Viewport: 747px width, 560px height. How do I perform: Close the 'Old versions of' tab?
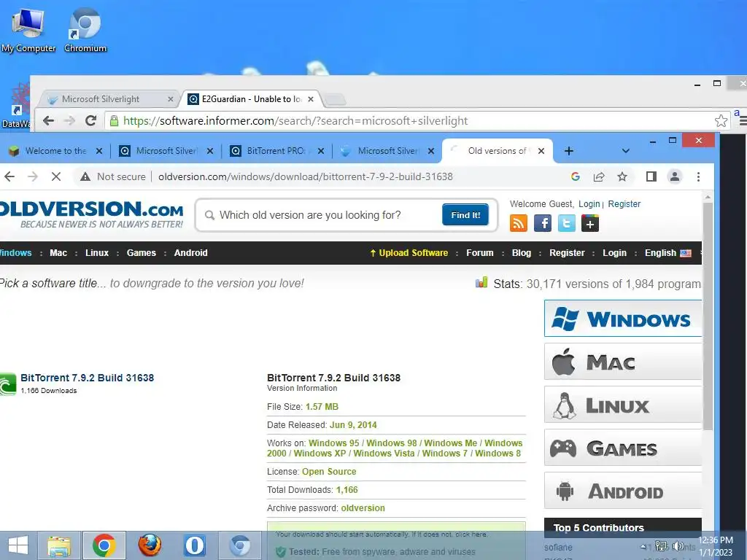tap(541, 151)
